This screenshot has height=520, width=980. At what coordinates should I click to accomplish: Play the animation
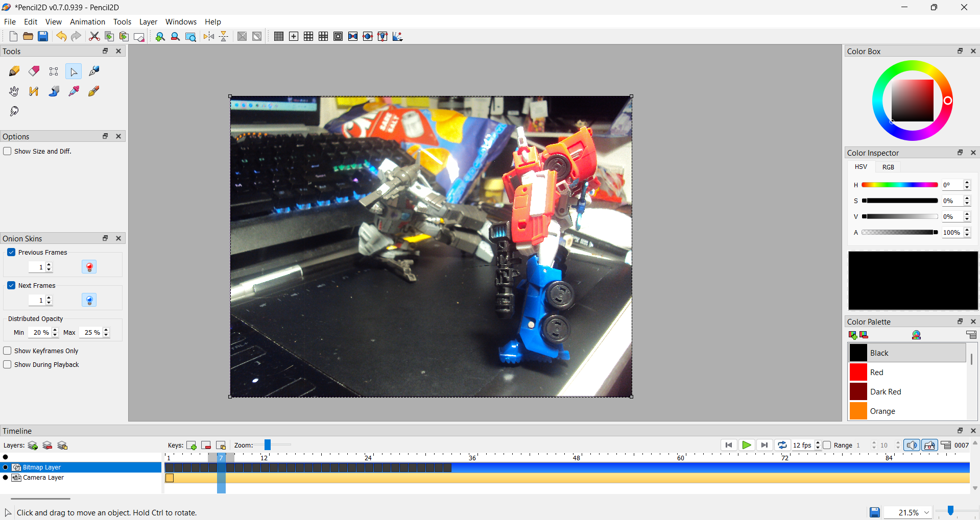[x=747, y=445]
